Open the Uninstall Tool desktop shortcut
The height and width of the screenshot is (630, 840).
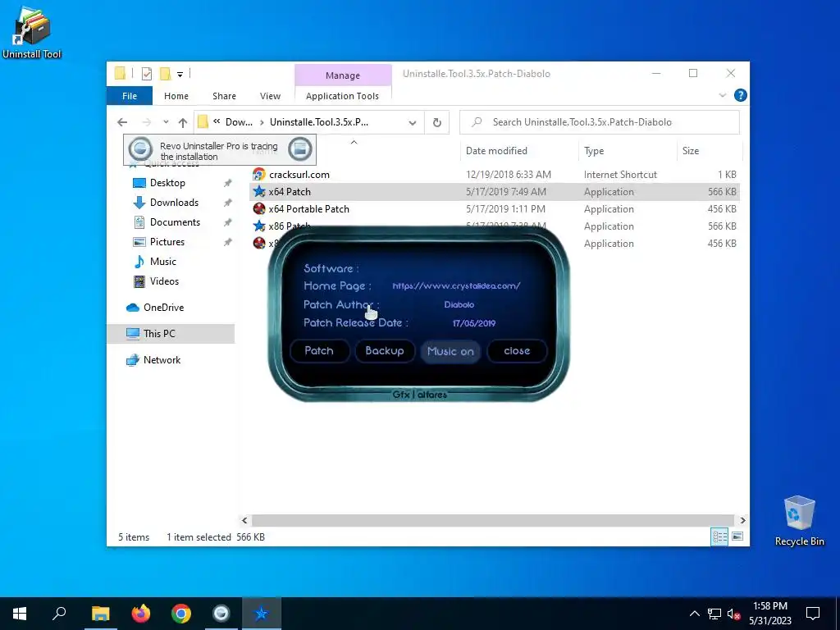(32, 32)
